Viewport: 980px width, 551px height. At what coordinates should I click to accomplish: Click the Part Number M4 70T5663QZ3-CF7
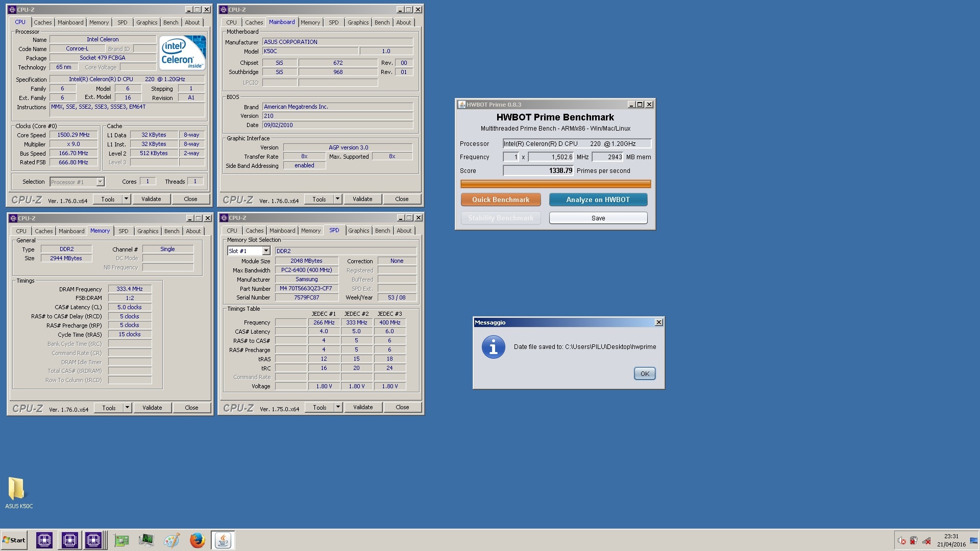tap(306, 288)
